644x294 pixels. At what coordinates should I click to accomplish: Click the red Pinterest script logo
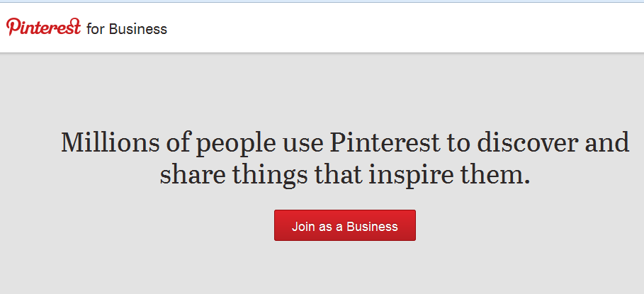tap(43, 27)
